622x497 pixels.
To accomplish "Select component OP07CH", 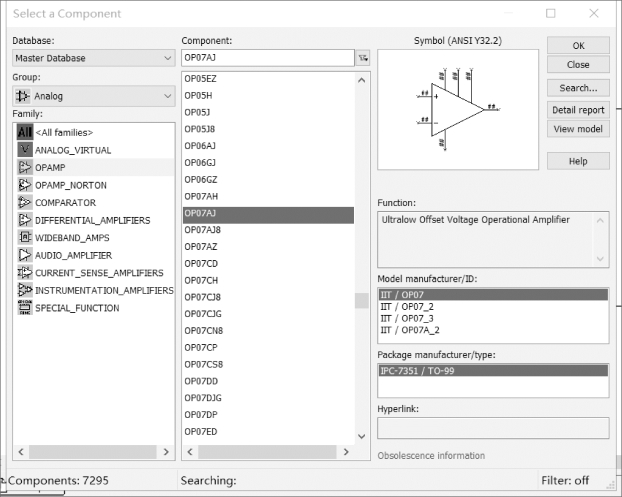I will click(269, 280).
